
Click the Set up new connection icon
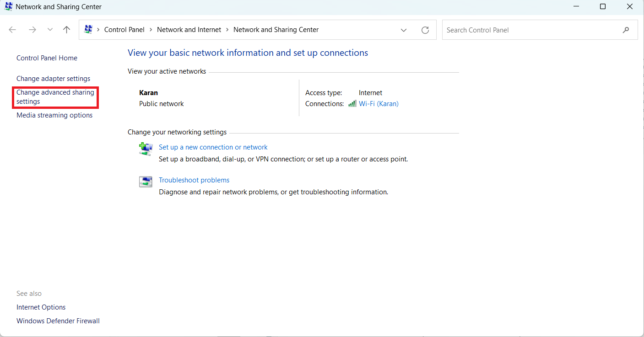point(146,149)
